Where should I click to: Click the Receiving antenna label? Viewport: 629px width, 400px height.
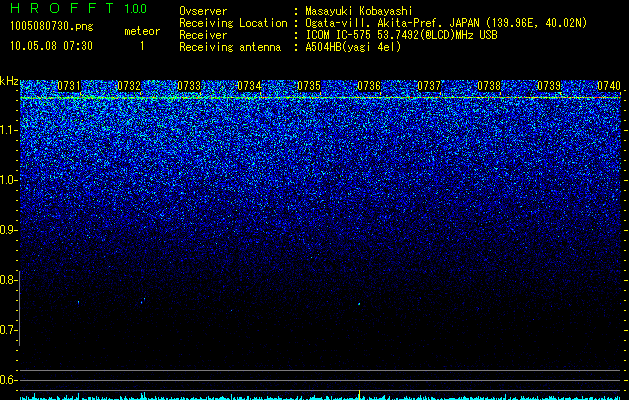point(230,47)
